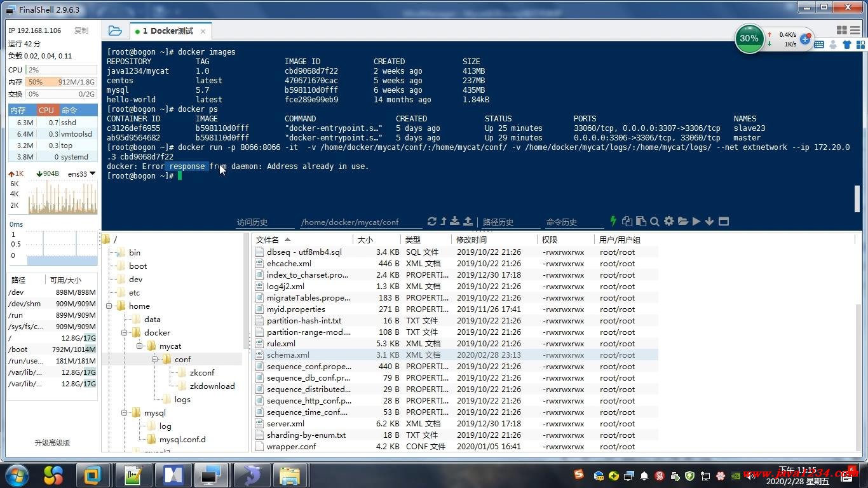Screen dimensions: 868x488
Task: Select the Docker测试 session tab
Action: tap(167, 31)
